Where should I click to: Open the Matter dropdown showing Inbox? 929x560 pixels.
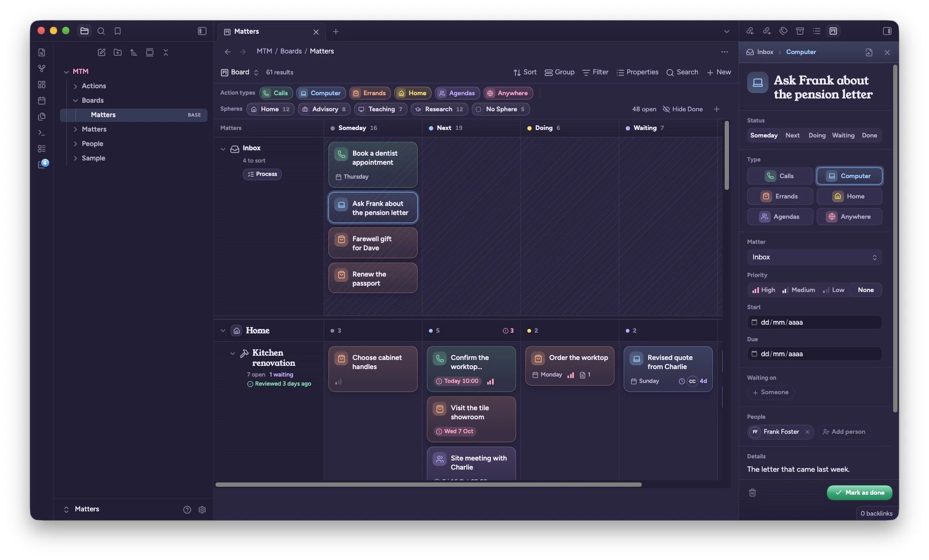click(815, 257)
